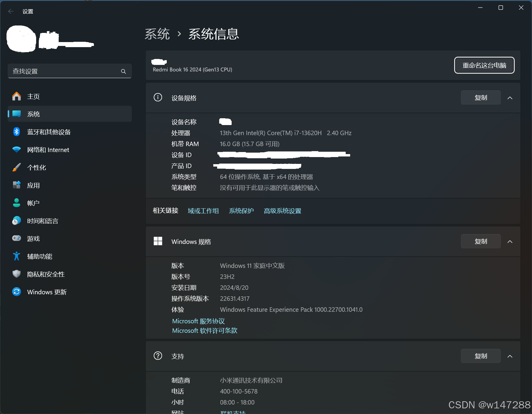Go to 个性化 settings
Viewport: 532px width, 414px height.
click(x=70, y=167)
